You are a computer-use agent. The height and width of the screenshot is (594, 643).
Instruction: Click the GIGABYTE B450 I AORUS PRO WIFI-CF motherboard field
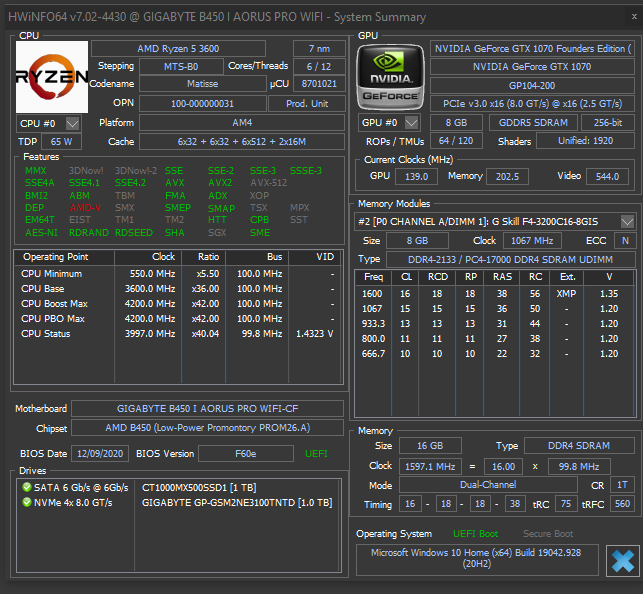(207, 409)
